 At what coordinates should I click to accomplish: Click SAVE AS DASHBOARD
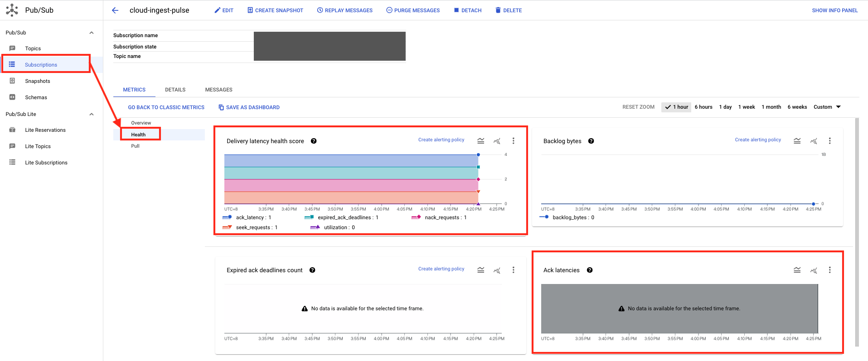(x=249, y=107)
